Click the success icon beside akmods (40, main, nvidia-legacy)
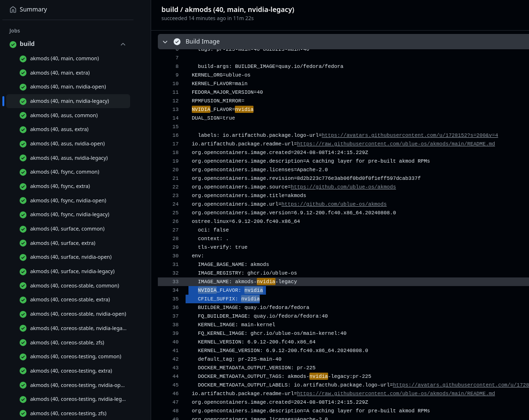This screenshot has width=529, height=420. pyautogui.click(x=23, y=101)
